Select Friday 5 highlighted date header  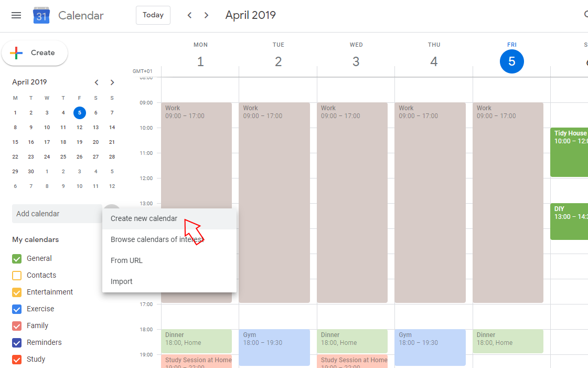point(512,61)
